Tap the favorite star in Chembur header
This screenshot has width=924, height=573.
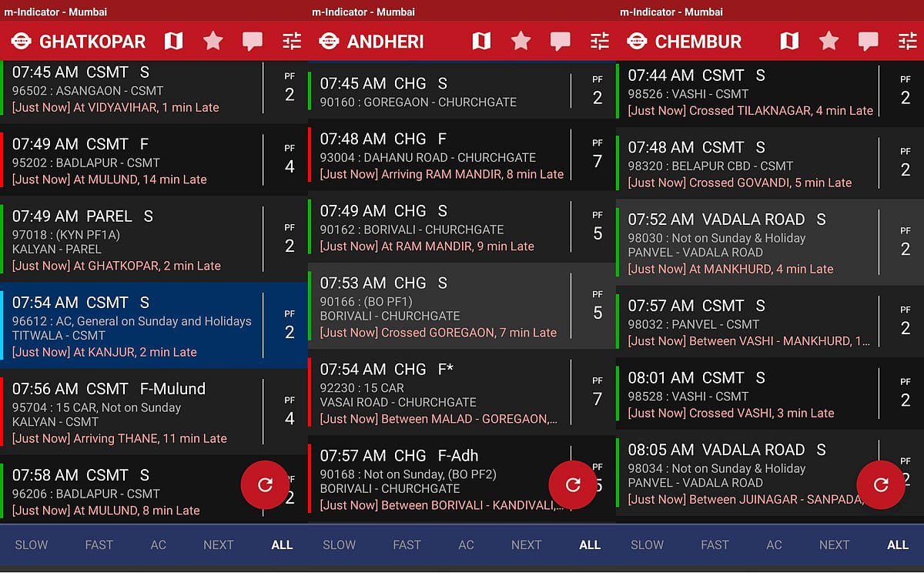pos(829,41)
